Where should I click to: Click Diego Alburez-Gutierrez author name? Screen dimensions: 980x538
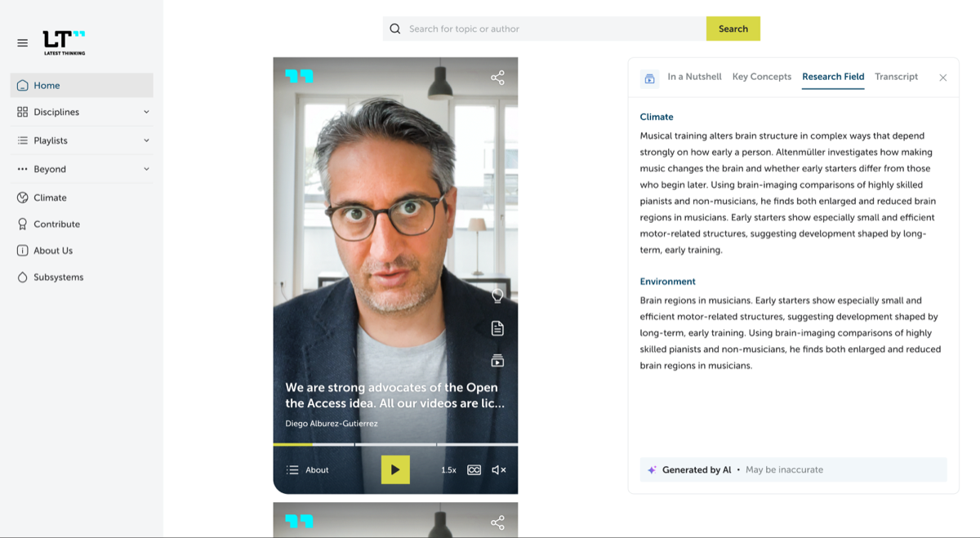point(332,424)
